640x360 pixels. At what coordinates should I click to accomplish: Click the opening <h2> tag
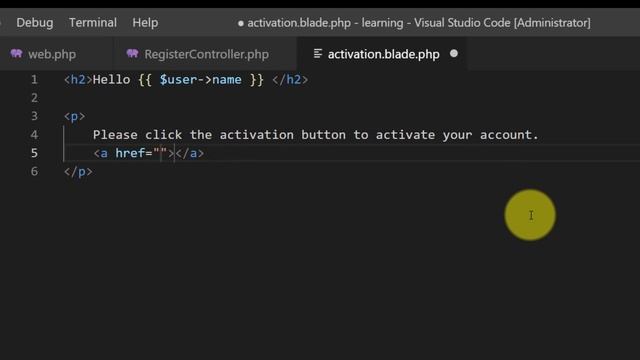tap(78, 80)
